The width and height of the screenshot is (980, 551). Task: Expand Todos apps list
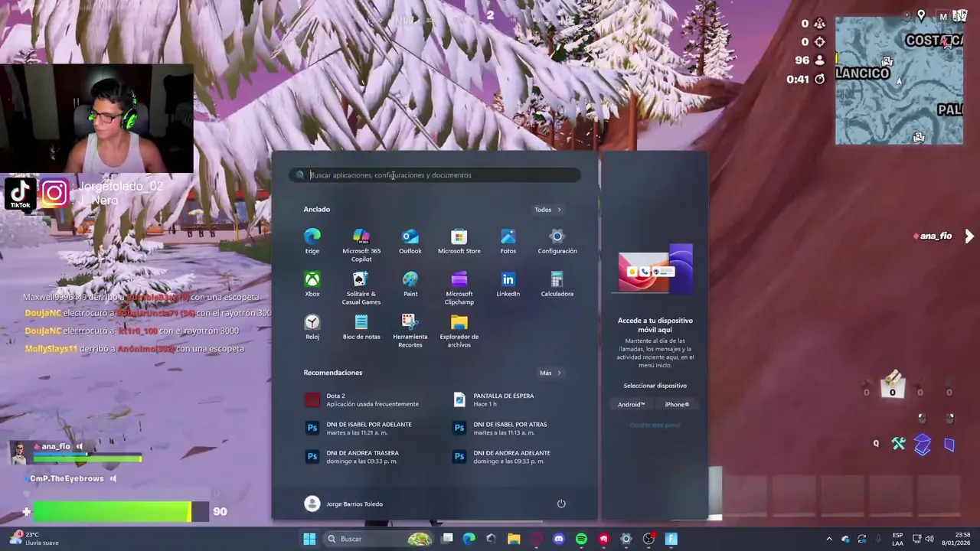tap(547, 210)
